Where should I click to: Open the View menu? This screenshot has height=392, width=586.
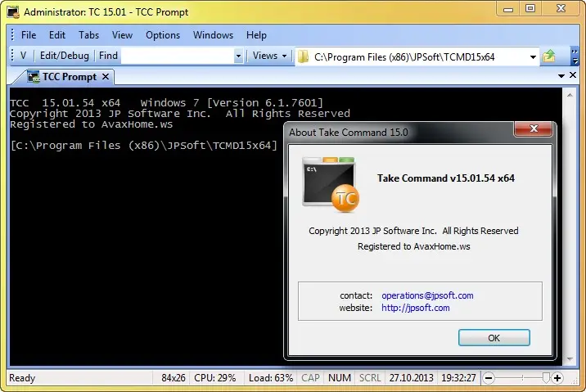(122, 35)
